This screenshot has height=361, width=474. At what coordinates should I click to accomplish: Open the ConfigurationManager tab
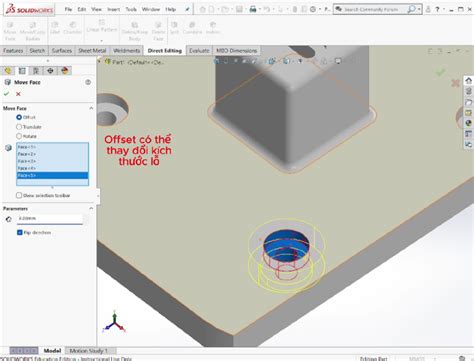[x=36, y=70]
